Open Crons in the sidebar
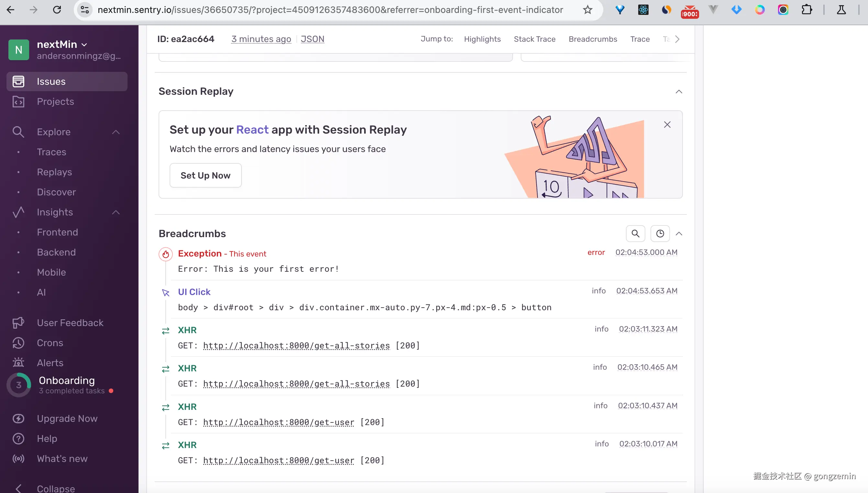868x493 pixels. [x=50, y=343]
